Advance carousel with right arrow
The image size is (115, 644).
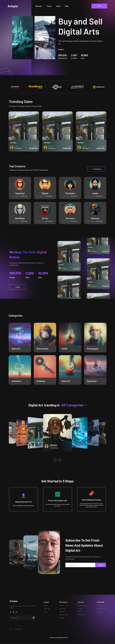tap(60, 460)
